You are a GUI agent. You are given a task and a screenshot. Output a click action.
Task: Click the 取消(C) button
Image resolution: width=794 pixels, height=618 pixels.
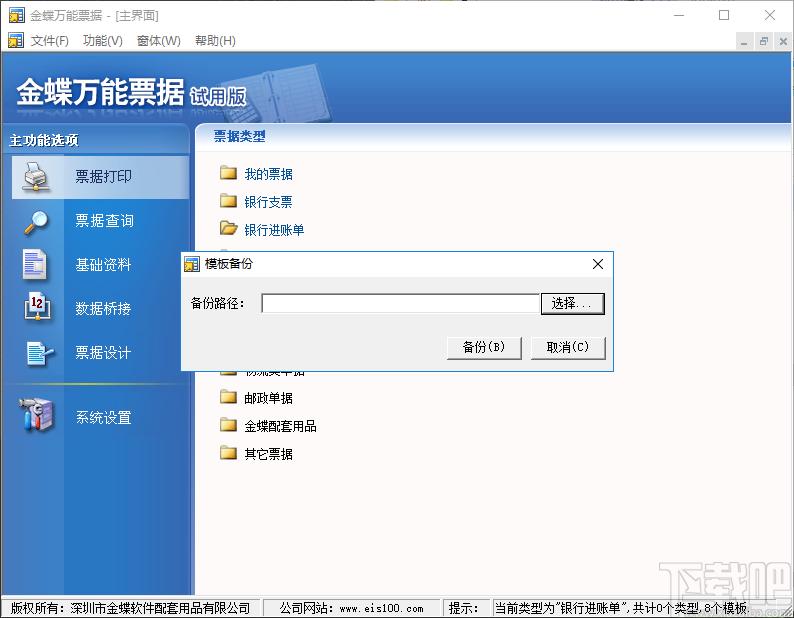[568, 347]
